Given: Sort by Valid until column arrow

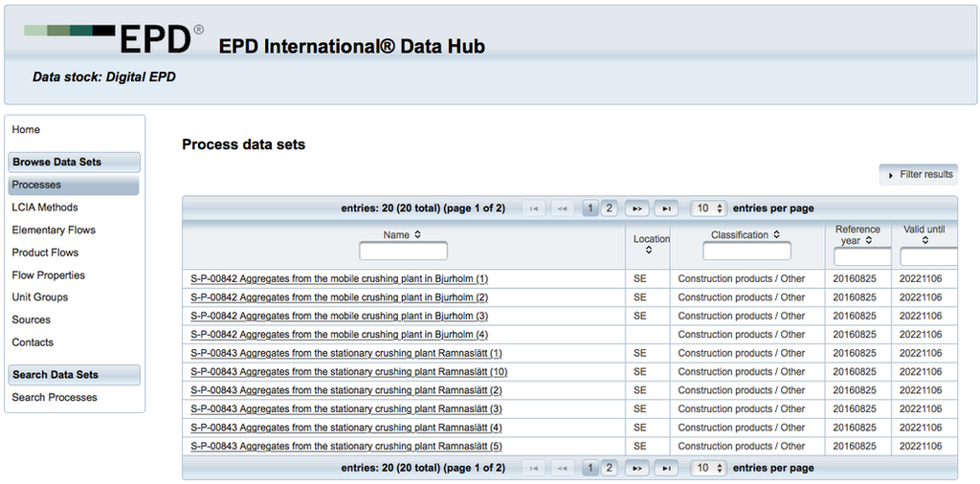Looking at the screenshot, I should click(924, 241).
